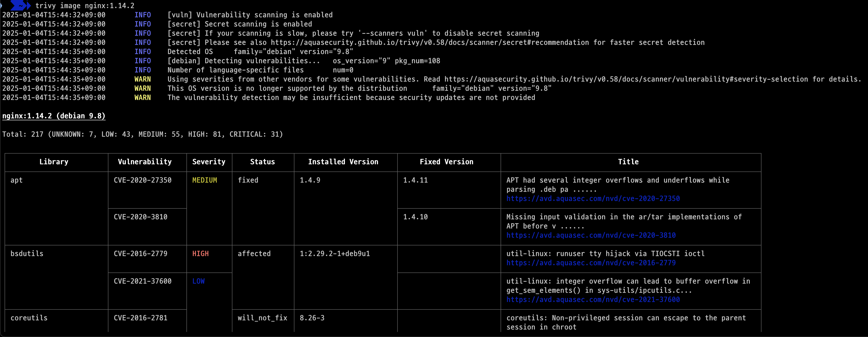Click the Library column header

click(54, 162)
